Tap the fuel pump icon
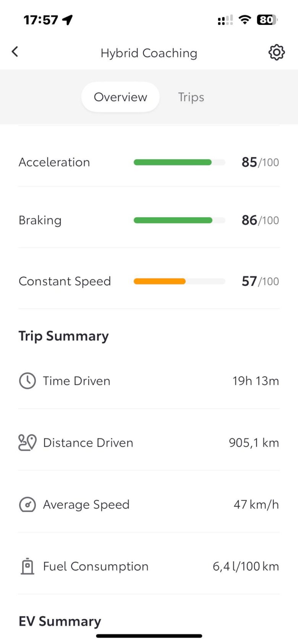298x644 pixels. (x=27, y=566)
